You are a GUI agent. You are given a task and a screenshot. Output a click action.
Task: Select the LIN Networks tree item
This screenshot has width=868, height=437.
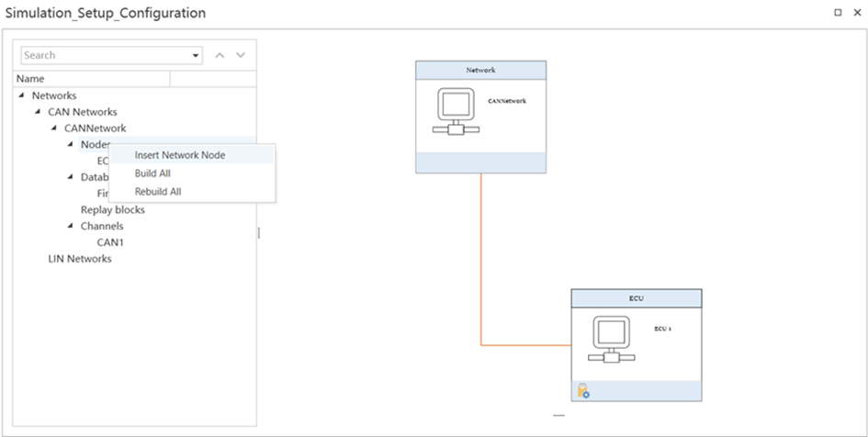pyautogui.click(x=79, y=259)
